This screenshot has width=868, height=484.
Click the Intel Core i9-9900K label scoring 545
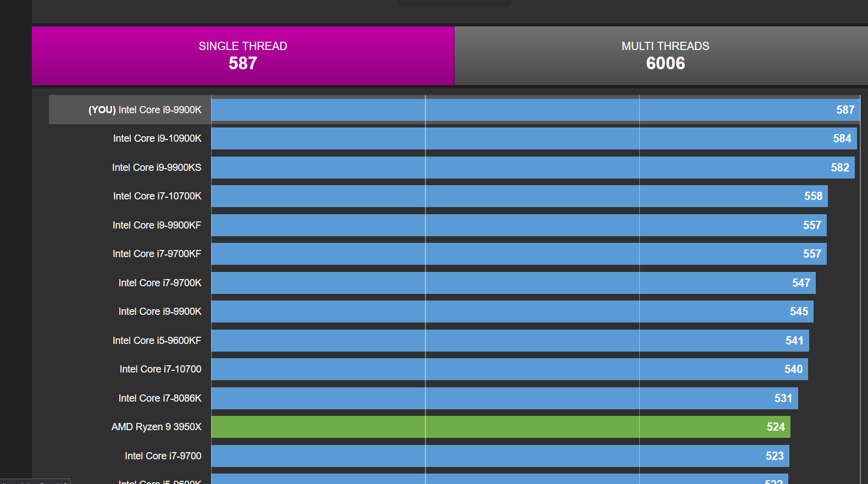click(160, 311)
